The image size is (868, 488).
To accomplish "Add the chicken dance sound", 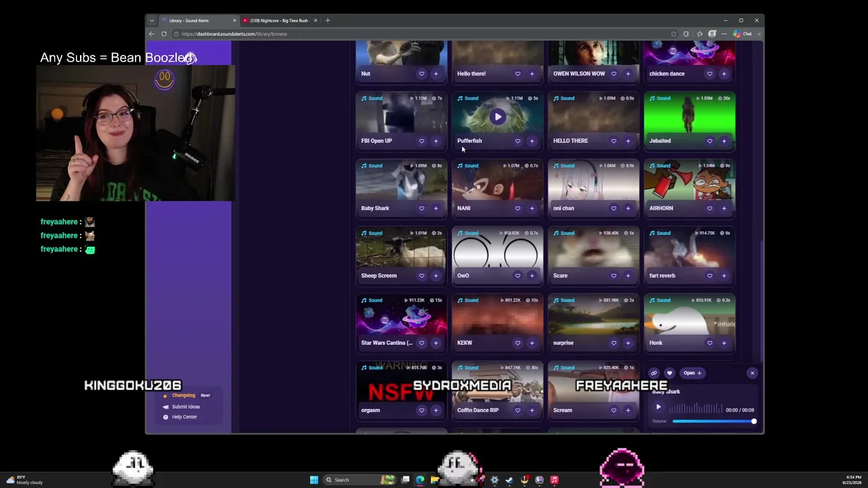I will pos(724,74).
